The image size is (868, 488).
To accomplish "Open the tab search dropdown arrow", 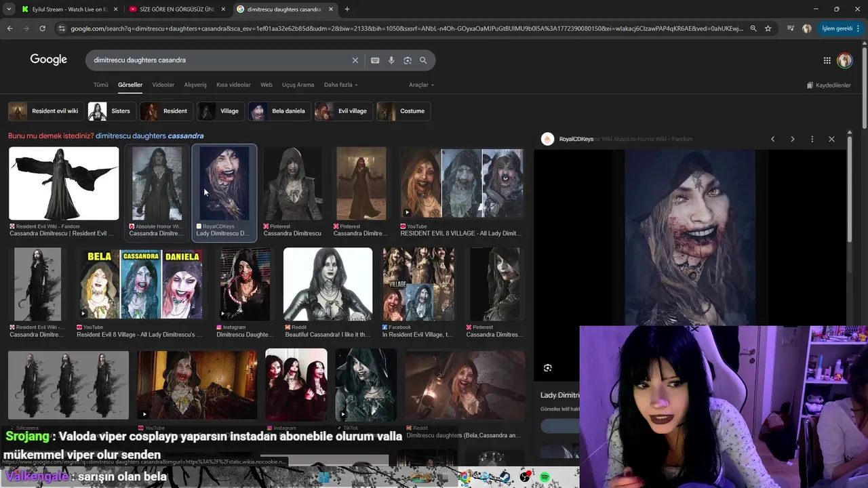I will 9,9.
